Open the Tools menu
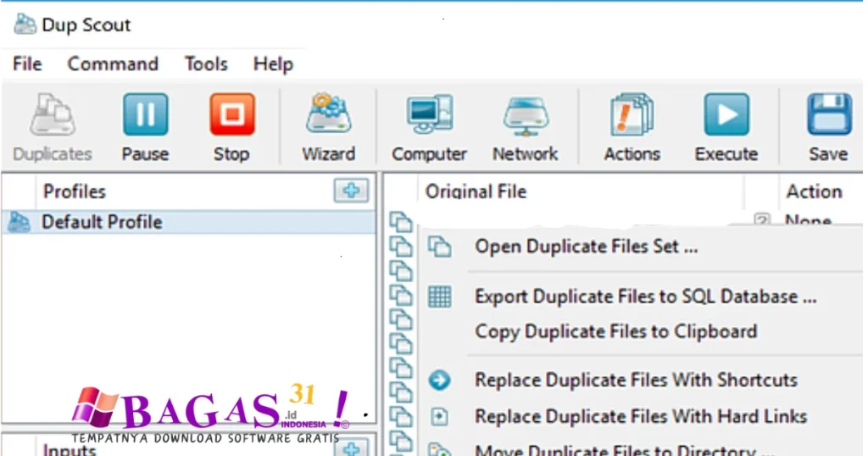868x456 pixels. coord(206,64)
